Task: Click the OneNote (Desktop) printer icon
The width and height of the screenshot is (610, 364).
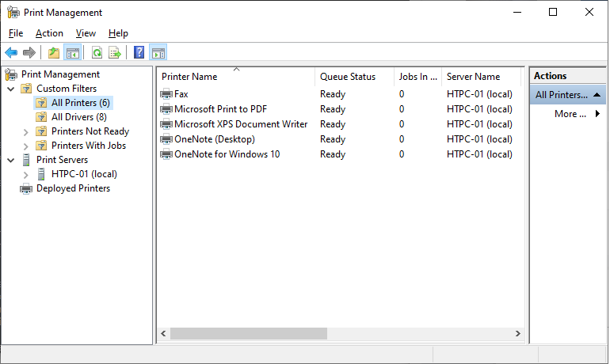Action: pyautogui.click(x=166, y=139)
